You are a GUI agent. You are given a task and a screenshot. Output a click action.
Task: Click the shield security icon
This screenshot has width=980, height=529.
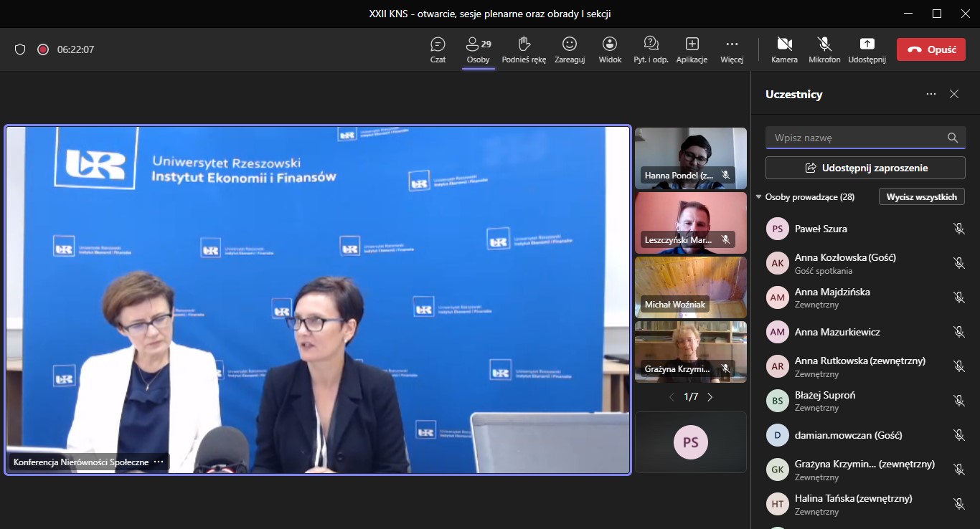pos(20,49)
